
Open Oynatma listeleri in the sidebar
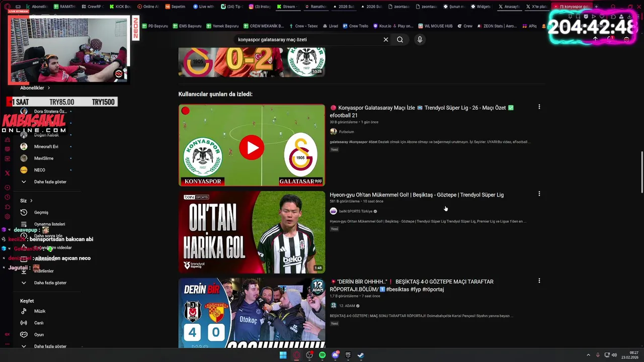[49, 224]
